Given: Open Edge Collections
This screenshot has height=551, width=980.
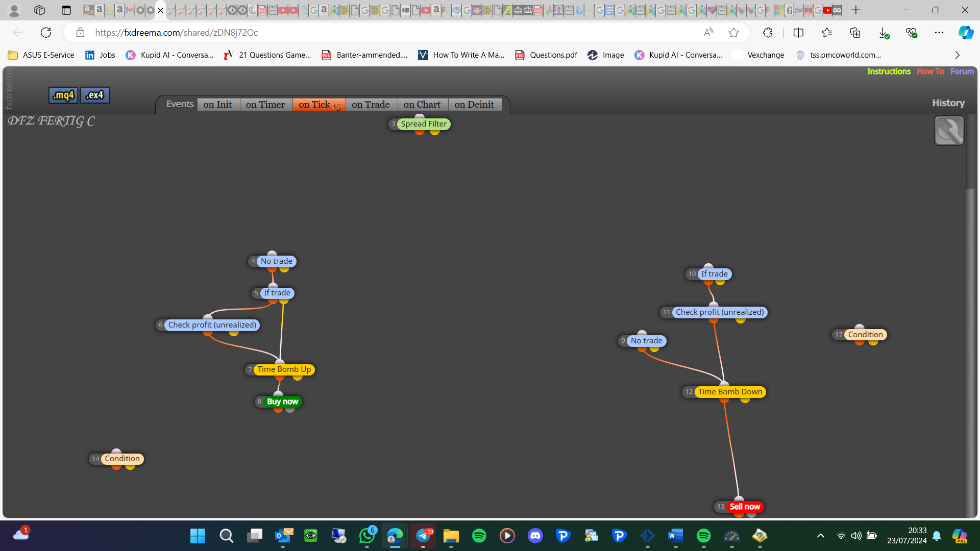Looking at the screenshot, I should click(855, 33).
